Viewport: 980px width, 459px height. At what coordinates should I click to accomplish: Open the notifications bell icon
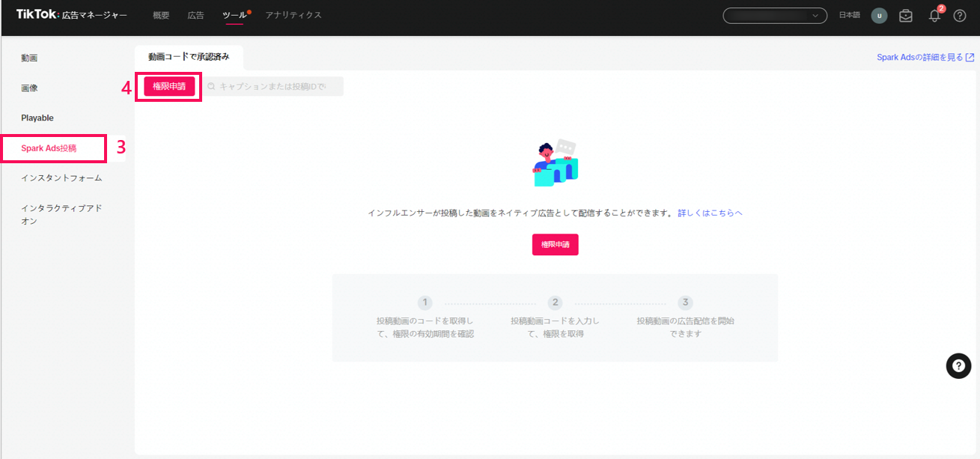click(x=934, y=16)
